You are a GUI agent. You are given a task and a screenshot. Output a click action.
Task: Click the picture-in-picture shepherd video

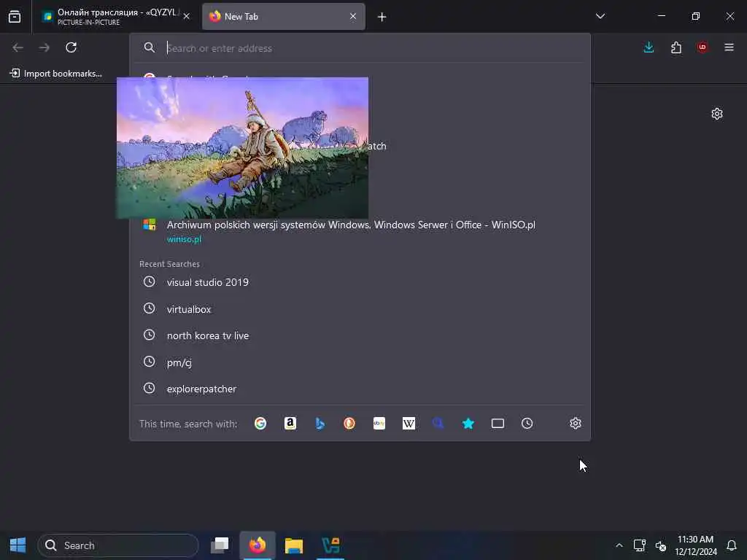tap(242, 148)
